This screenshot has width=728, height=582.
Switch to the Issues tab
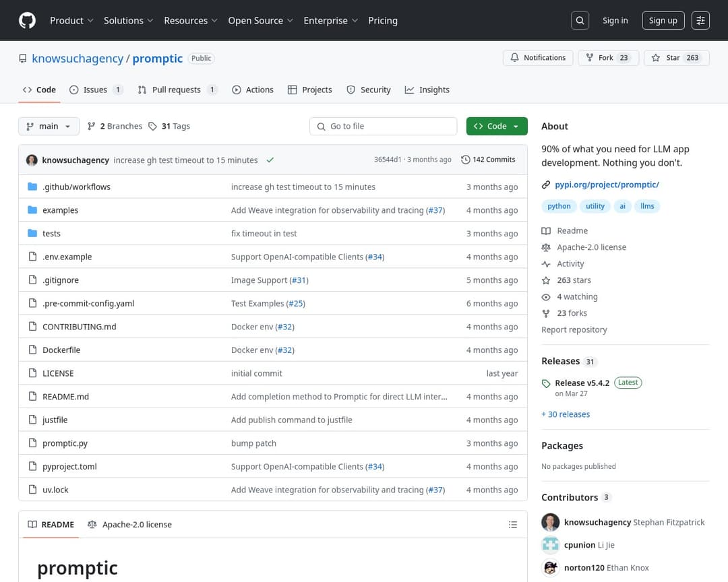[x=96, y=90]
